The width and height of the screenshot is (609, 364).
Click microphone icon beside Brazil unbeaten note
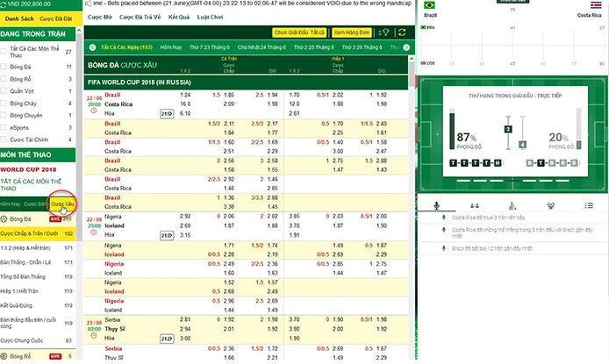(x=443, y=248)
